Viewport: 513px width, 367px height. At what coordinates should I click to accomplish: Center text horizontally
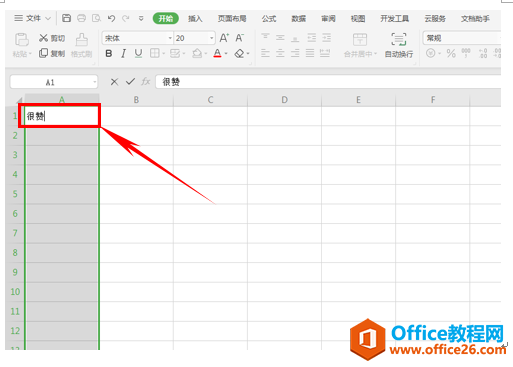point(280,53)
